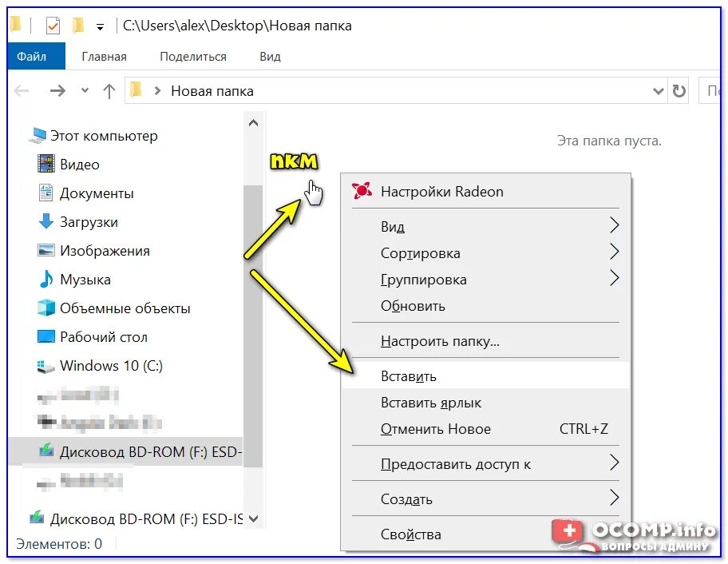The height and width of the screenshot is (564, 728).
Task: Click the Back navigation arrow
Action: (22, 90)
